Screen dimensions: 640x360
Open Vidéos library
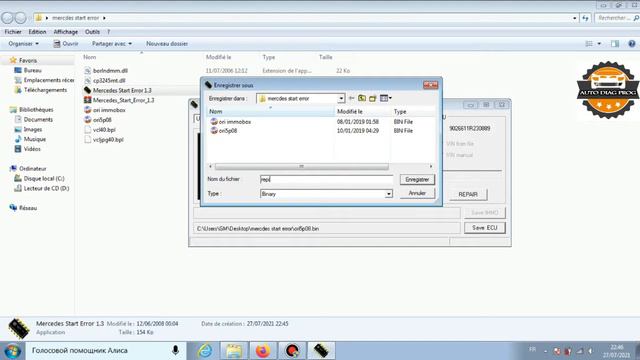tap(32, 149)
